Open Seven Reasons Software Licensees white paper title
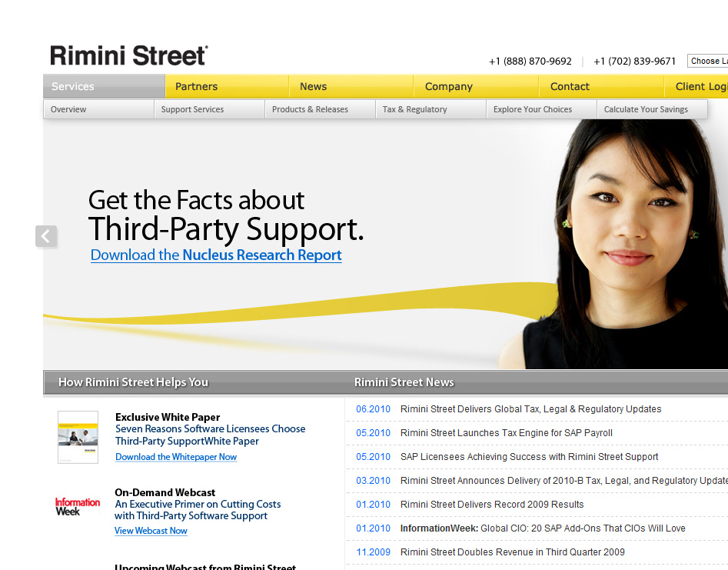 tap(211, 435)
